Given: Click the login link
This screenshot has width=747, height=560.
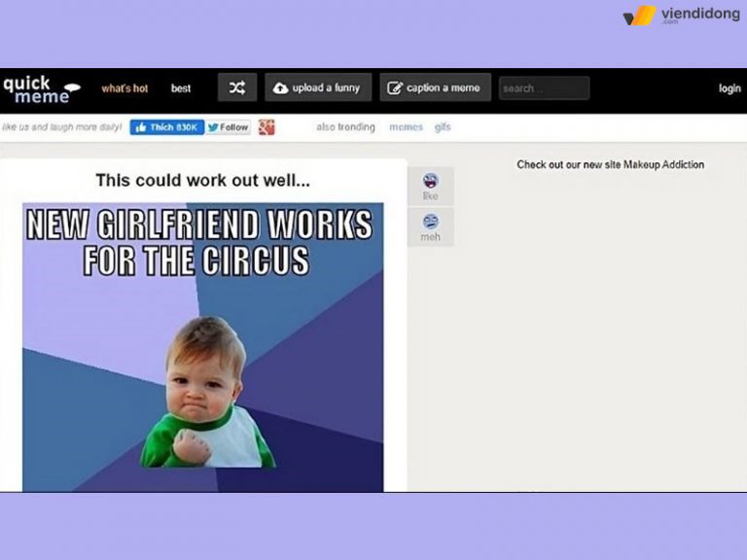Looking at the screenshot, I should [729, 88].
